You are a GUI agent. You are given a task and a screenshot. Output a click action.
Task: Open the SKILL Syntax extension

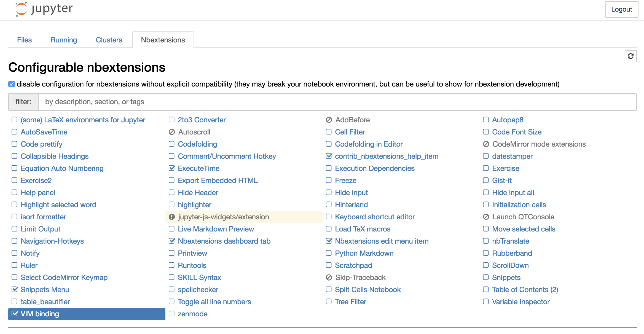click(200, 278)
